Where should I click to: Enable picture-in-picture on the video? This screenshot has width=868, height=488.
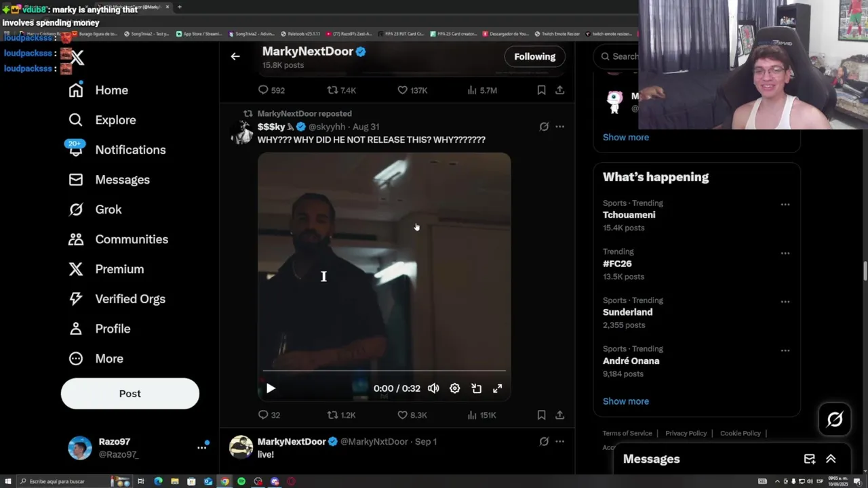[476, 388]
